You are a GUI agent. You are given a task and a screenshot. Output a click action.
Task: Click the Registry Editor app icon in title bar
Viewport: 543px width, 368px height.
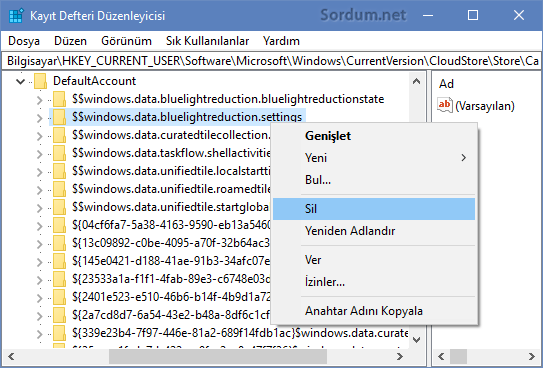coord(16,16)
